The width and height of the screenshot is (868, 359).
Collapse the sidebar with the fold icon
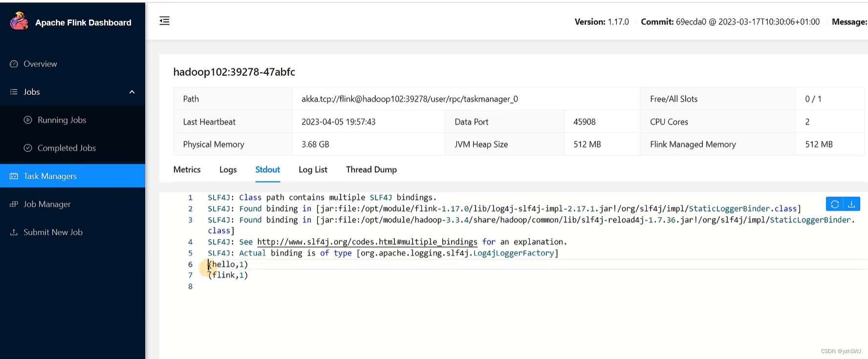pos(165,21)
